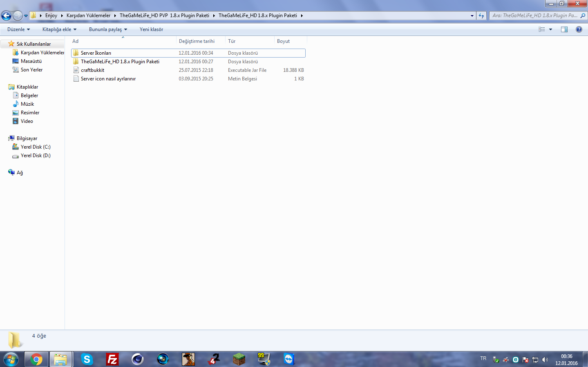
Task: Launch Cinema 4D from the taskbar
Action: (x=137, y=359)
